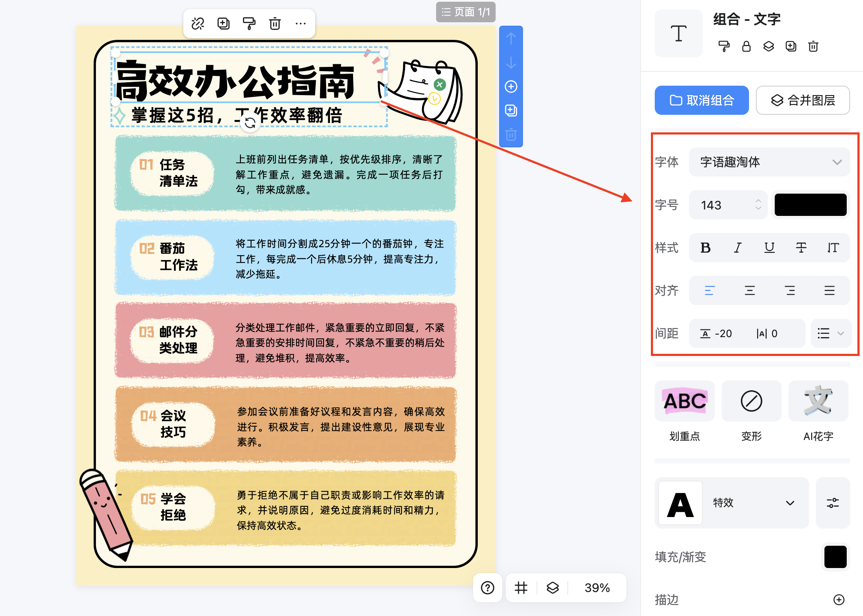Open the 页面 1/1 page menu
This screenshot has width=863, height=616.
pyautogui.click(x=466, y=12)
